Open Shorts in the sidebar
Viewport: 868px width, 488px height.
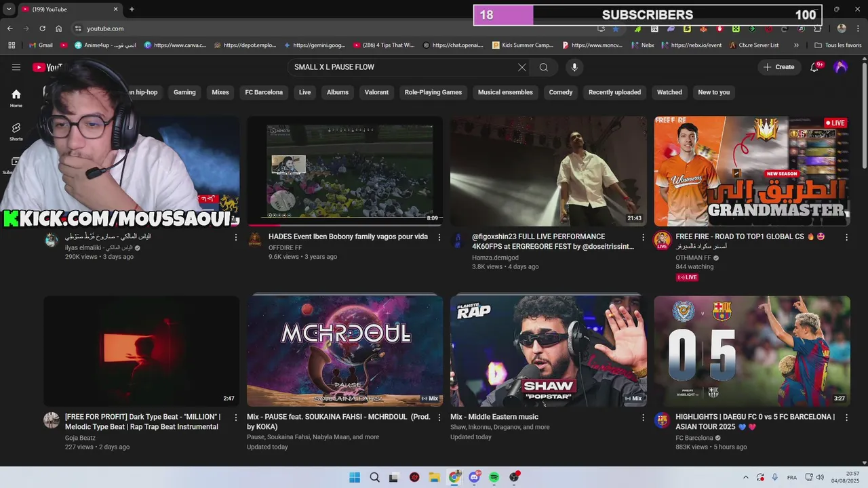coord(16,131)
